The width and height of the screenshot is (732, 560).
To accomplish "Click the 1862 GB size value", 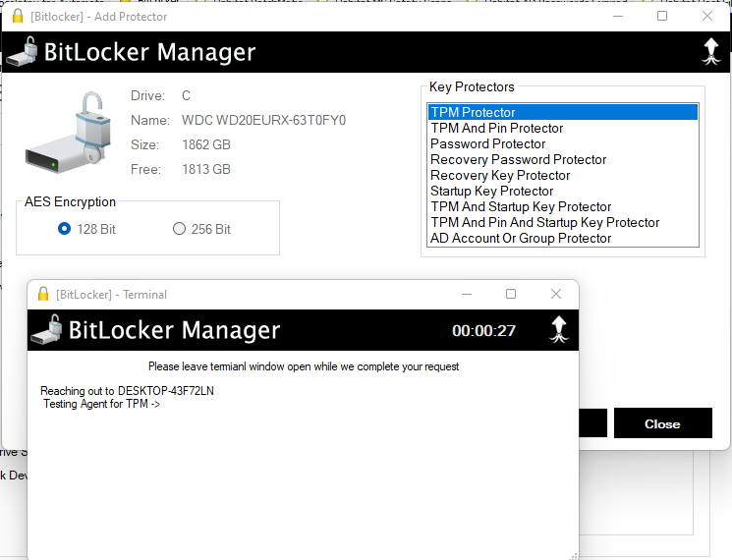I will [206, 144].
